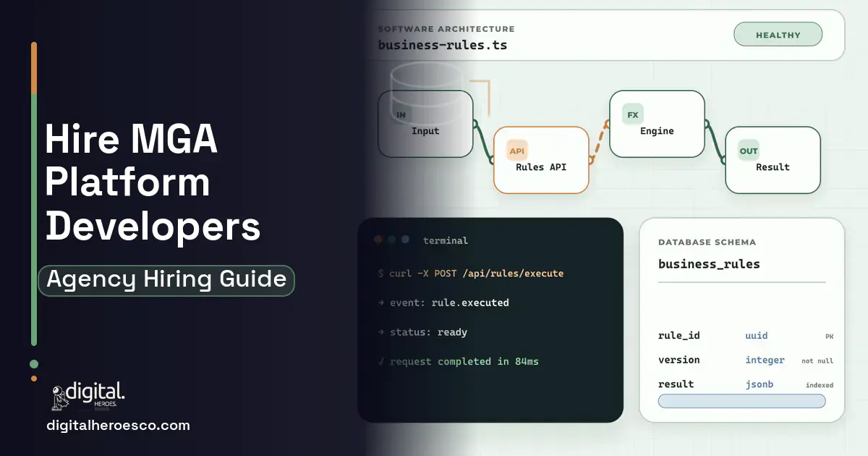Click the business_rules table name
868x456 pixels.
(x=709, y=264)
